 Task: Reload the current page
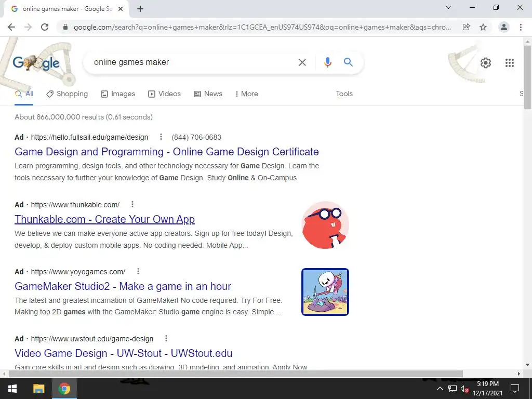coord(45,27)
